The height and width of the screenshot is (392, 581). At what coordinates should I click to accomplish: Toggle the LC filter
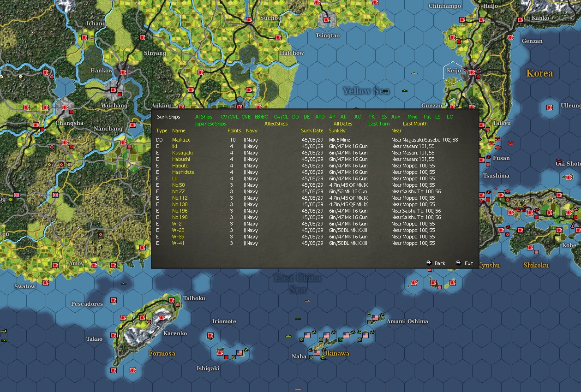tap(450, 117)
